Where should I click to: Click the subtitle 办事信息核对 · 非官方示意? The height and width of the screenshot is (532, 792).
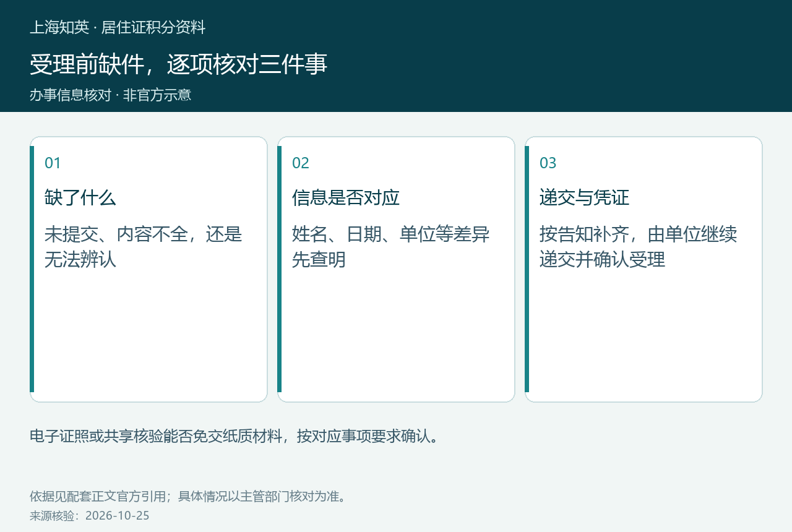[x=110, y=95]
